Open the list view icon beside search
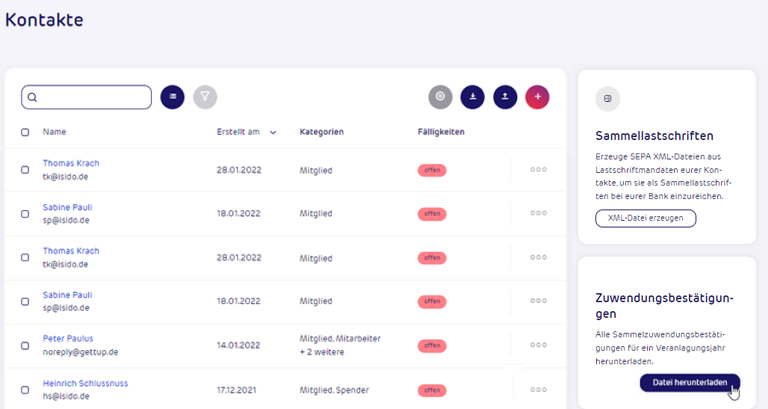 172,97
